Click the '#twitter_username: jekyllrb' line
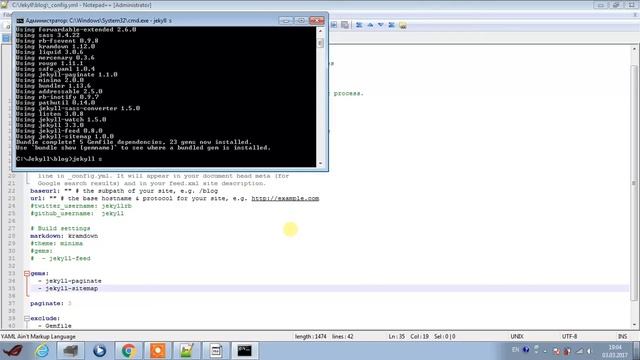This screenshot has width=640, height=360. coord(81,206)
